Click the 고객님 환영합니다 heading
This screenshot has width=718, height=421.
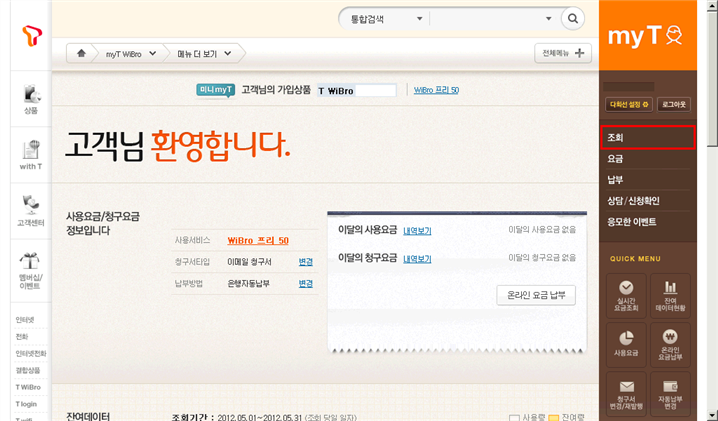178,147
